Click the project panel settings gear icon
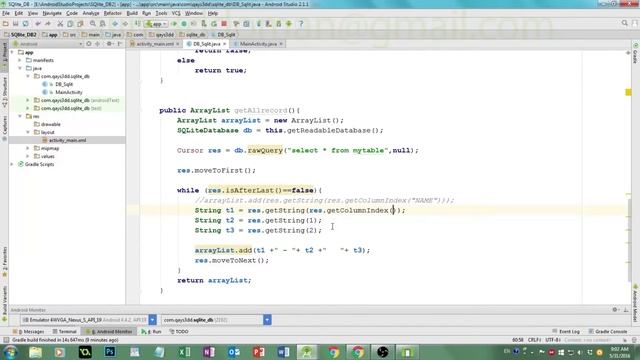Image resolution: width=640 pixels, height=360 pixels. point(109,44)
